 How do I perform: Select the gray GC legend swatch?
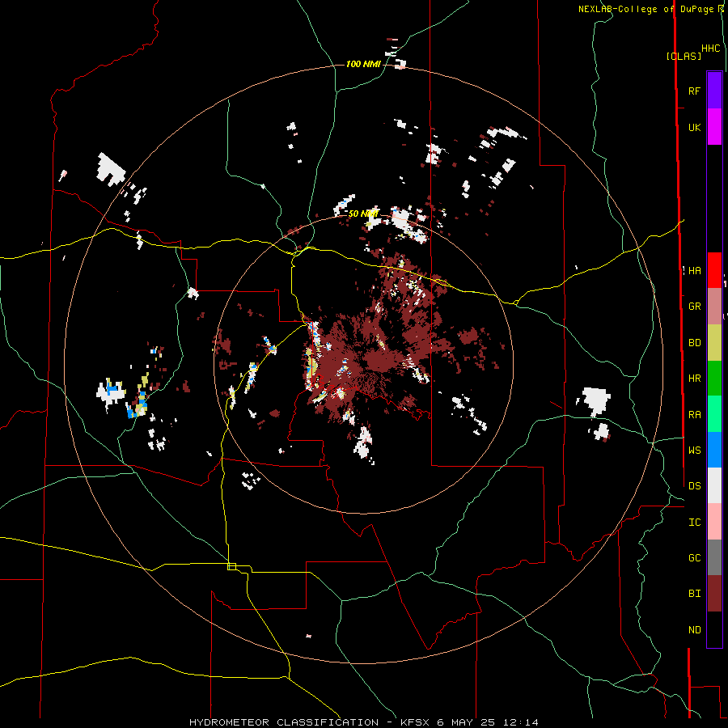point(714,557)
